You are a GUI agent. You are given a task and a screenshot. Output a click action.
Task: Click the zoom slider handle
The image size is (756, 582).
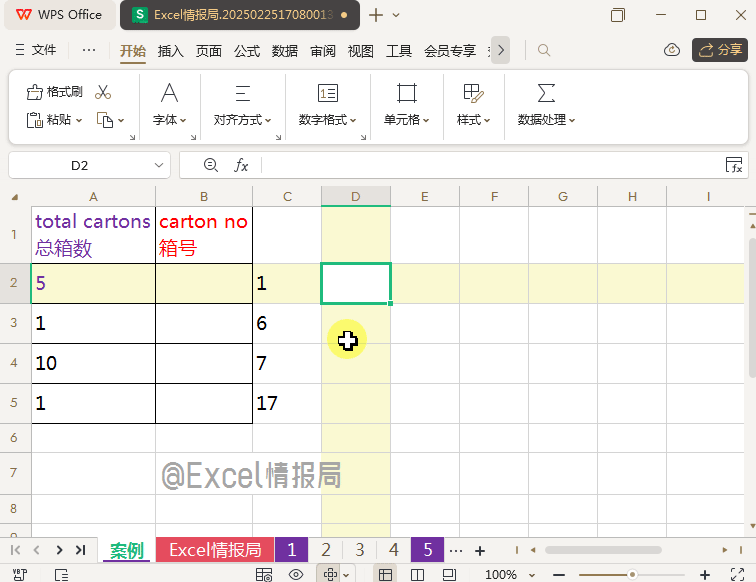click(x=632, y=575)
